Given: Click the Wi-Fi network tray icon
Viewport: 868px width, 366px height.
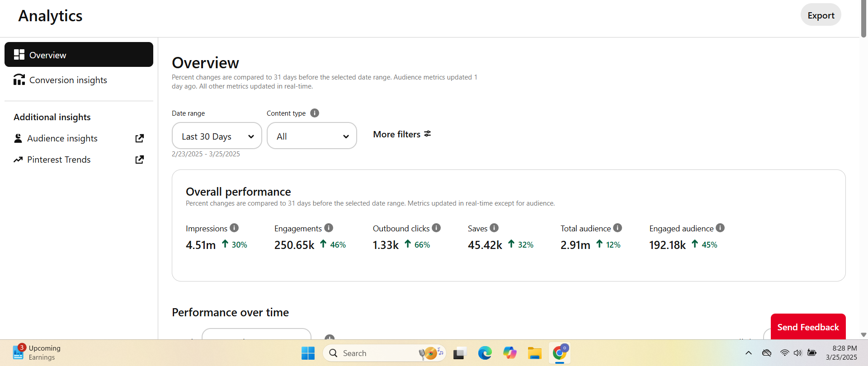Looking at the screenshot, I should pyautogui.click(x=784, y=353).
